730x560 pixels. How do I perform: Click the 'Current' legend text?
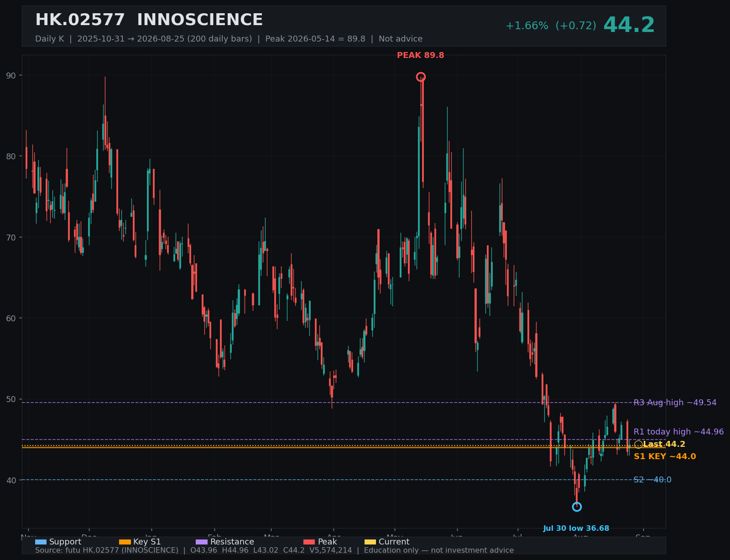coord(394,542)
